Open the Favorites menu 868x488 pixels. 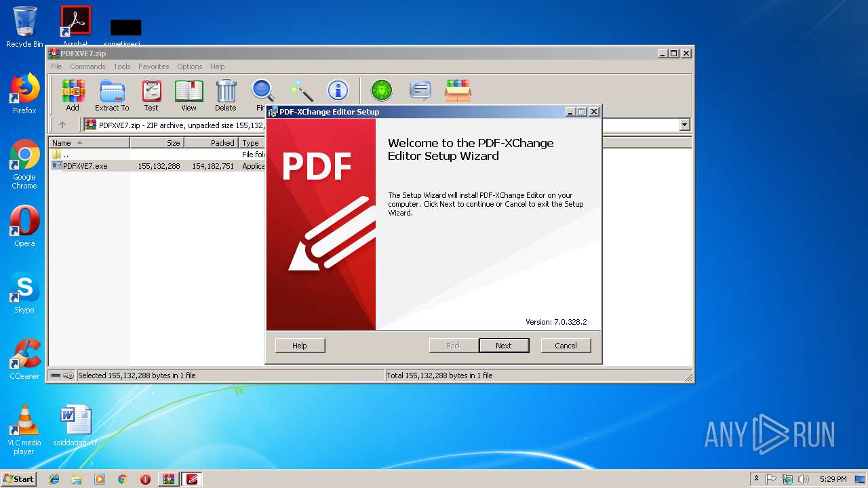point(154,66)
